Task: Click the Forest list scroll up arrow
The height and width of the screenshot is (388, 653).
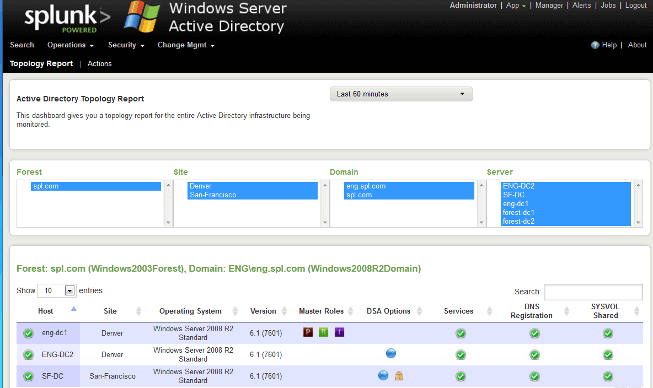Action: pos(168,185)
